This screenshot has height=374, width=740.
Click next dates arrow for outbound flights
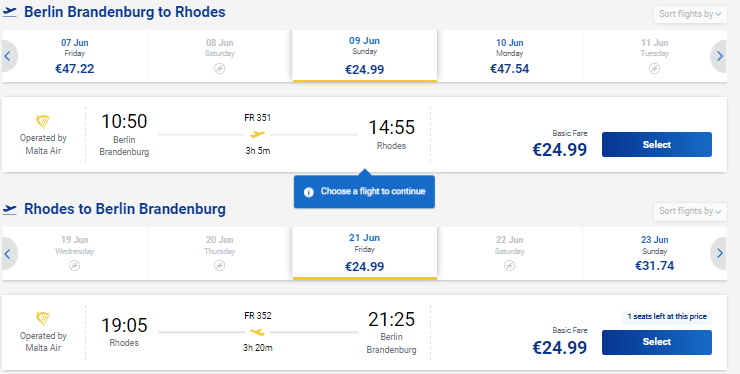(719, 56)
